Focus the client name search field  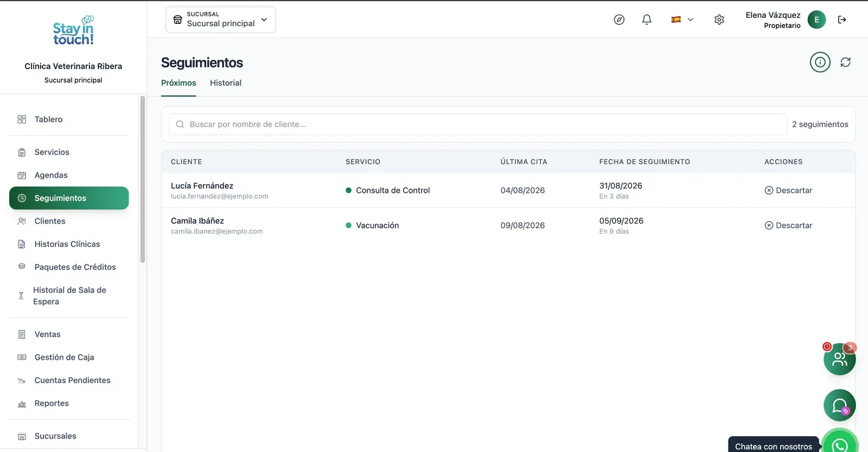(x=478, y=124)
